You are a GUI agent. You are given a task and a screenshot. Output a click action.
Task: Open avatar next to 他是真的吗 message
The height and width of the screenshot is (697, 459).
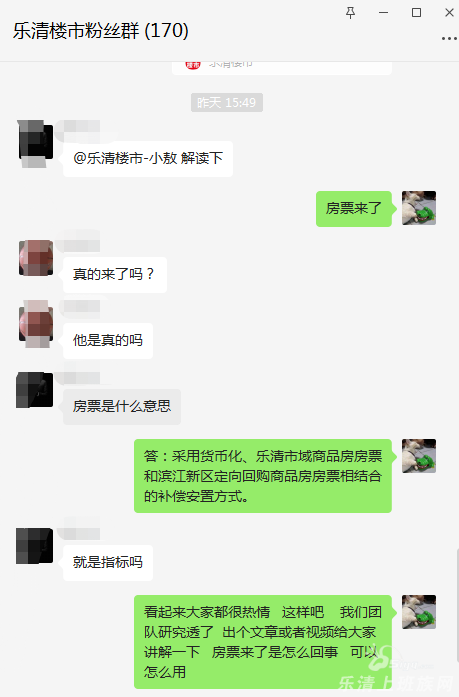36,324
